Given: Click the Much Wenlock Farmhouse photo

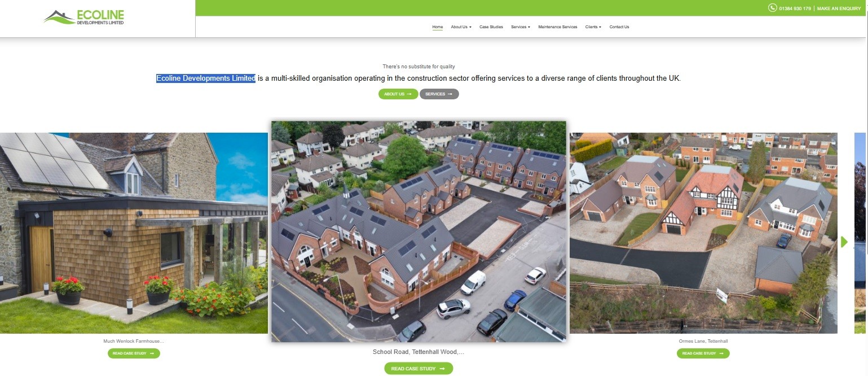Looking at the screenshot, I should [134, 233].
